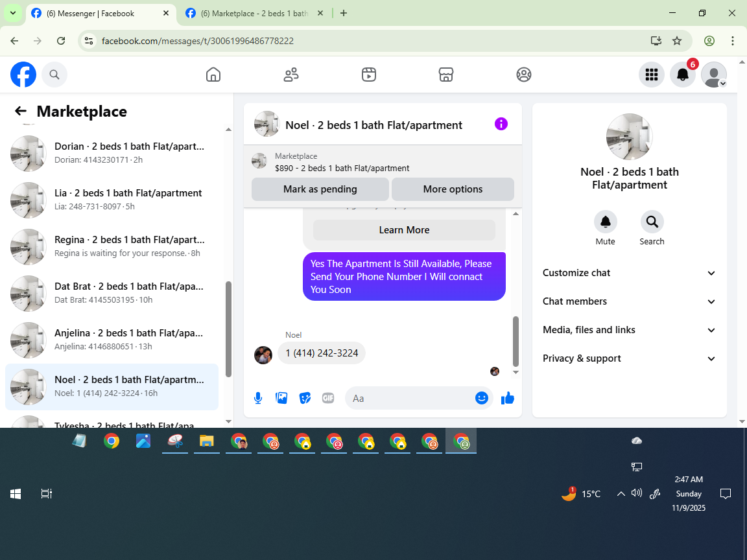Click the Learn More button
Image resolution: width=747 pixels, height=560 pixels.
click(x=404, y=230)
